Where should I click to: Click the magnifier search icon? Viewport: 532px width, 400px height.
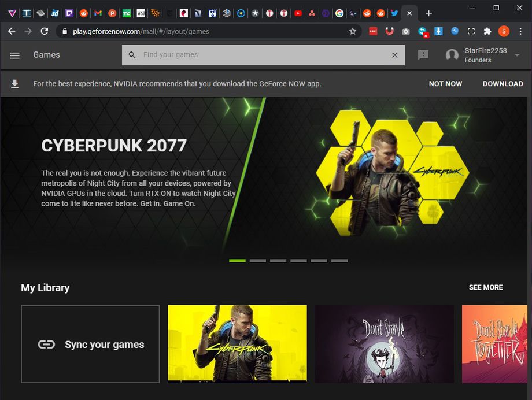coord(132,55)
